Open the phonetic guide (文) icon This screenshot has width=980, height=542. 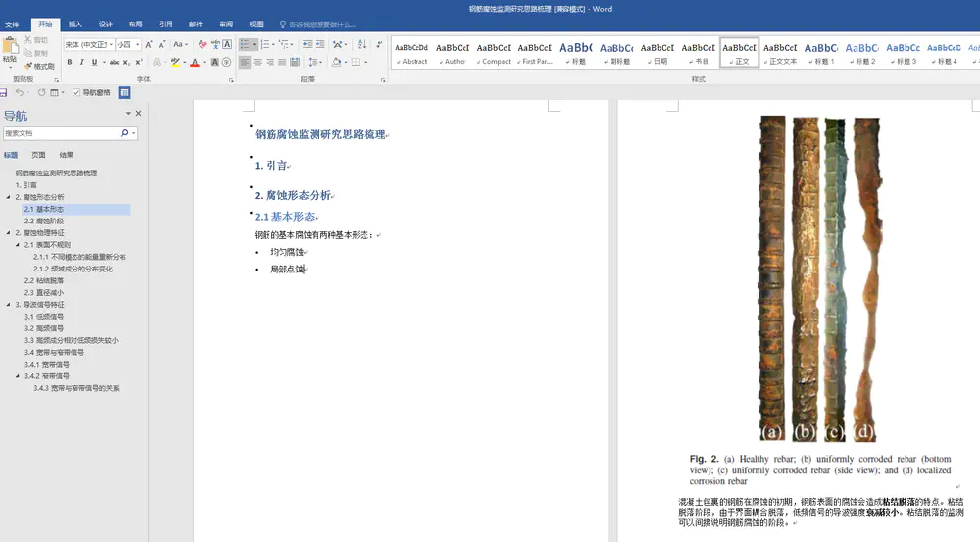click(x=215, y=44)
